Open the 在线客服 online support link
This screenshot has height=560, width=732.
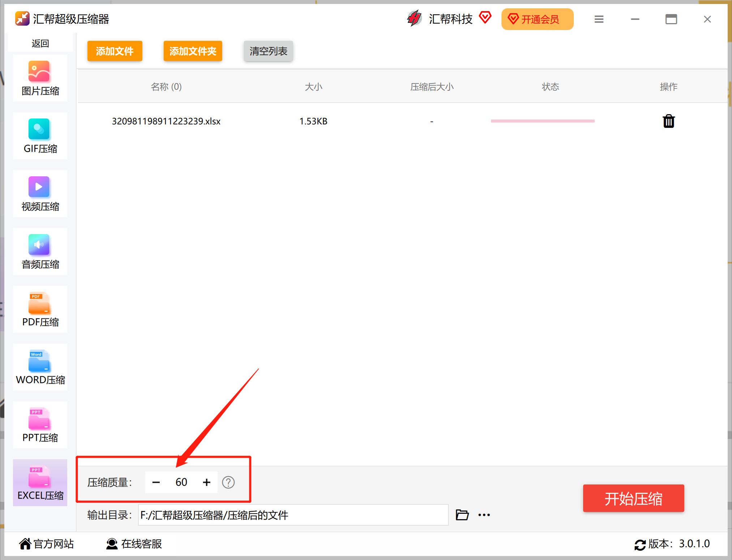(x=134, y=544)
